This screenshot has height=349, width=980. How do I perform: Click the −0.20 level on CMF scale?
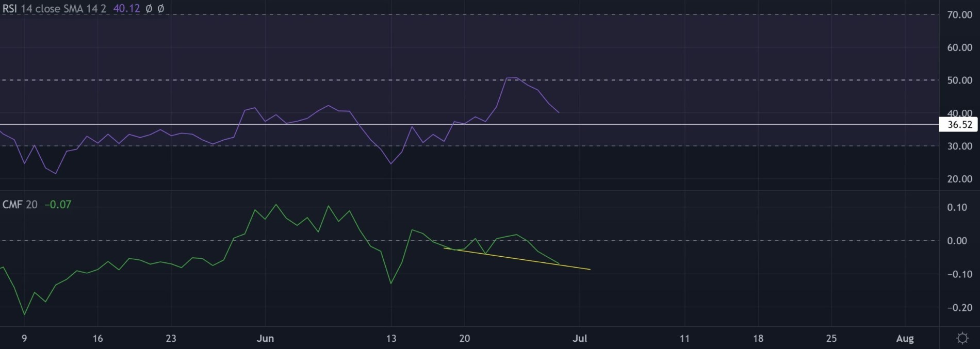pos(959,308)
